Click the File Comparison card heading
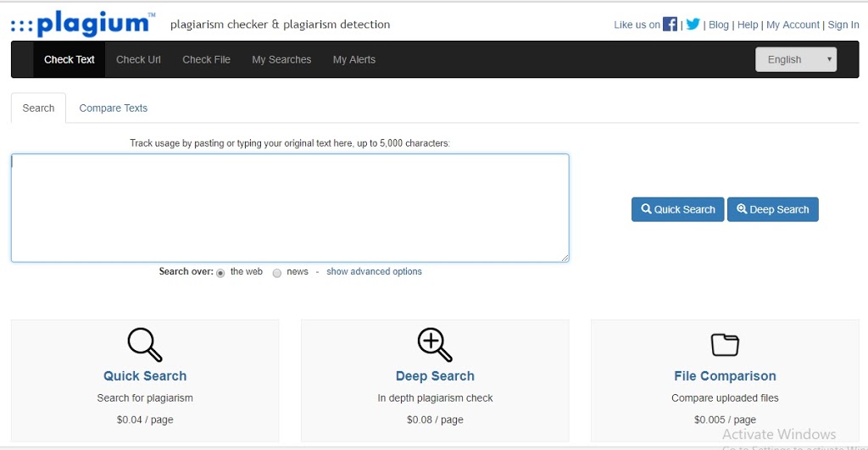The image size is (868, 450). (726, 375)
